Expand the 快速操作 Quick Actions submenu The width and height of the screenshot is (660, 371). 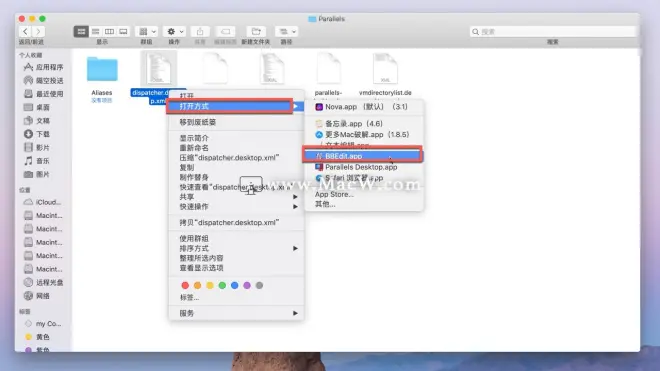[236, 207]
